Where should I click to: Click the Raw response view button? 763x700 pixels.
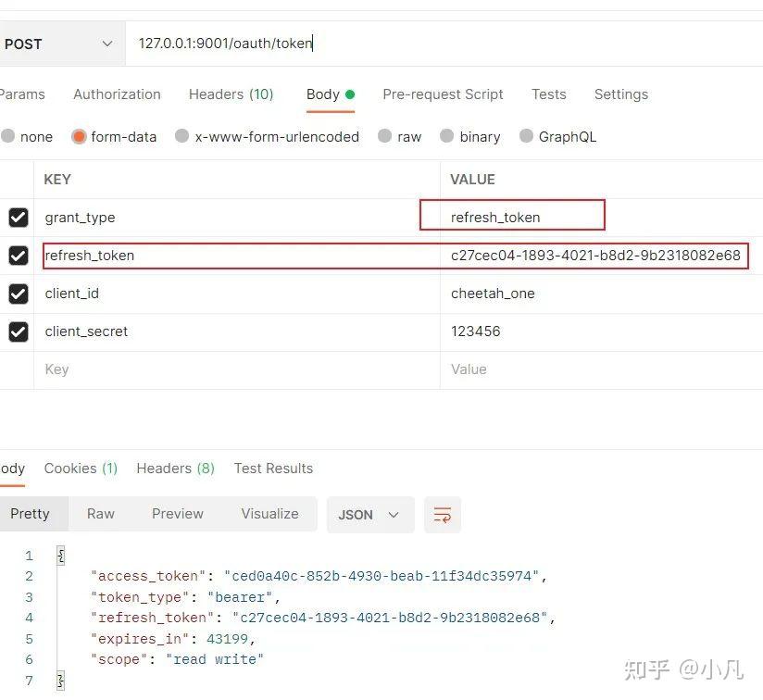pyautogui.click(x=100, y=514)
